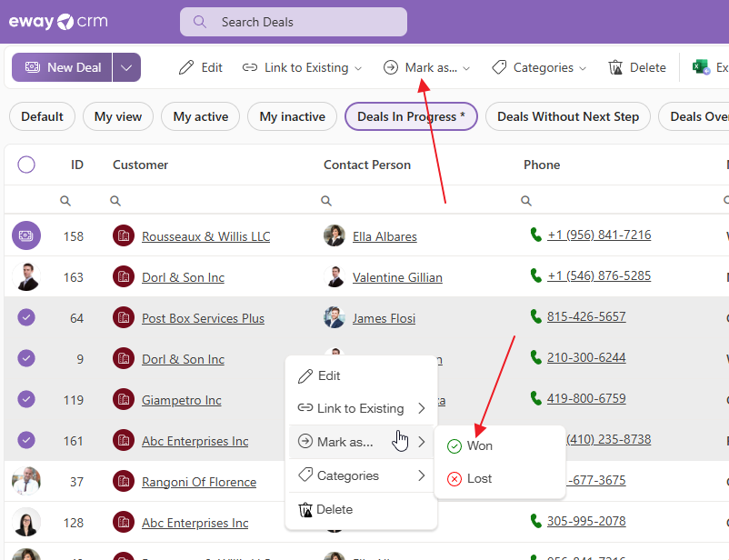Click company icon beside Rousseaux & Willis LLC
The height and width of the screenshot is (560, 729).
pos(124,235)
